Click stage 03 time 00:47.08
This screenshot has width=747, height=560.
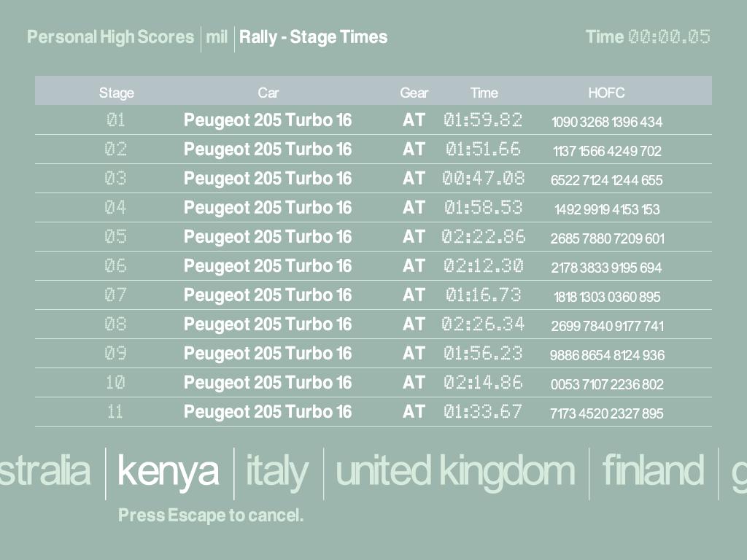click(x=483, y=179)
